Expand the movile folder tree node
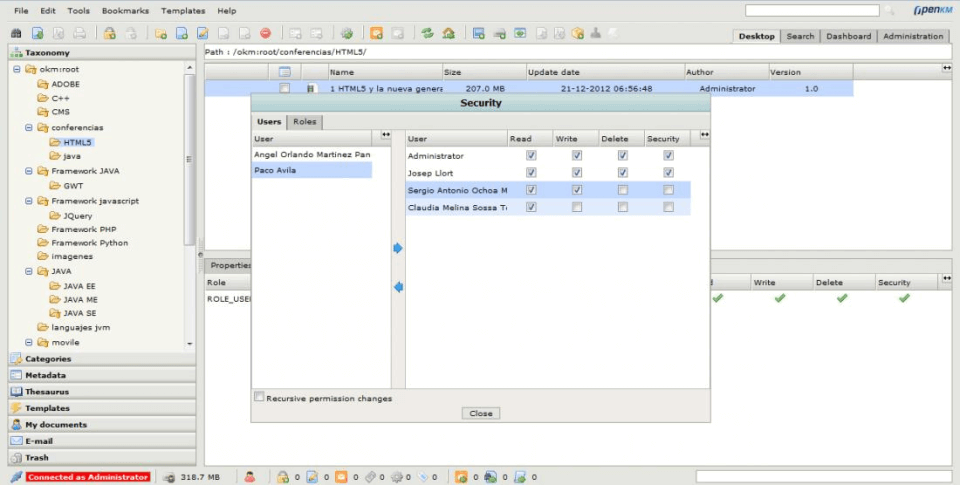Viewport: 960px width, 485px height. [29, 343]
